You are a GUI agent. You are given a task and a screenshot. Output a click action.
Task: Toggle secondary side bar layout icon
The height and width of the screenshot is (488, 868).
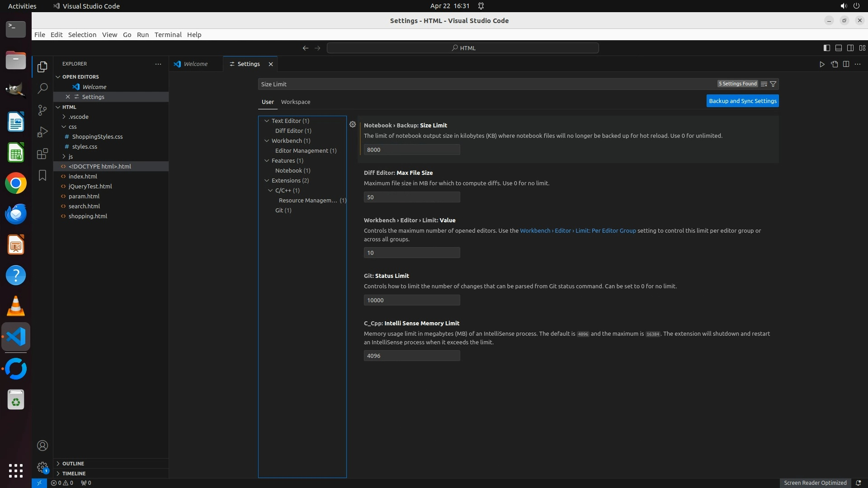[850, 48]
